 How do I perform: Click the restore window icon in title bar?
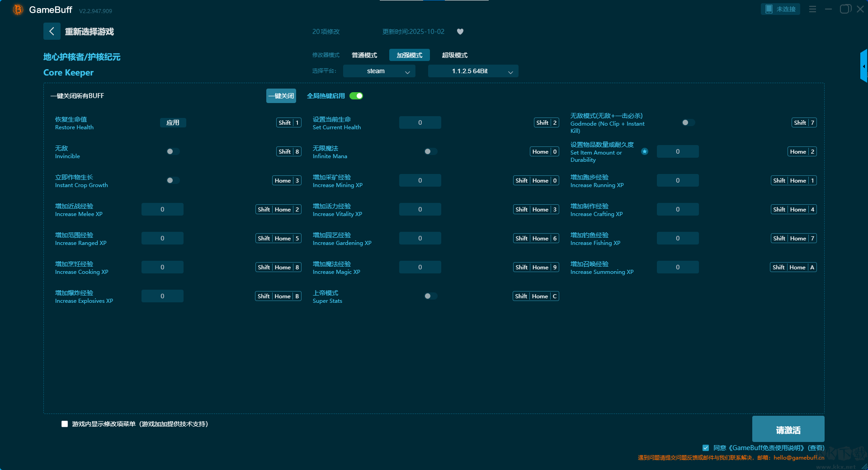(845, 9)
